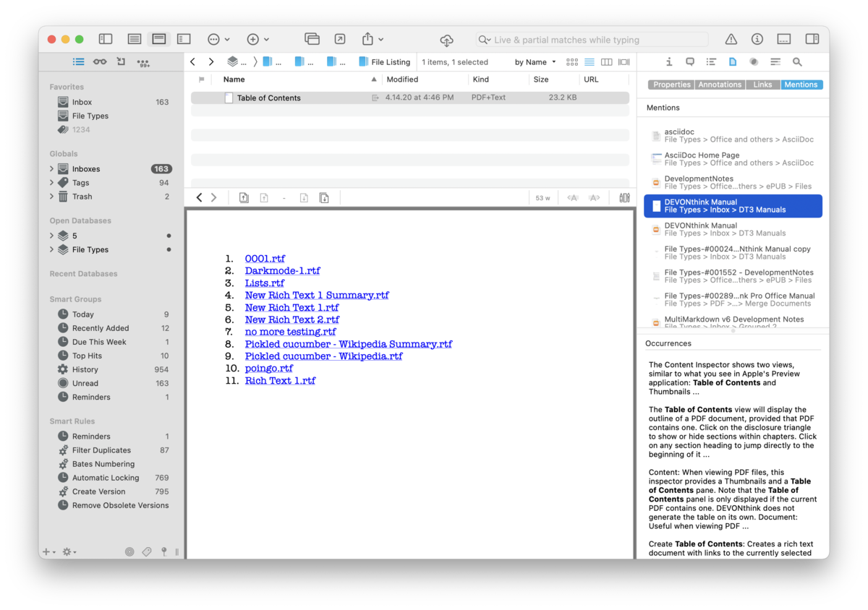Click the first-page document icon in preview toolbar
The image size is (868, 610).
[244, 197]
